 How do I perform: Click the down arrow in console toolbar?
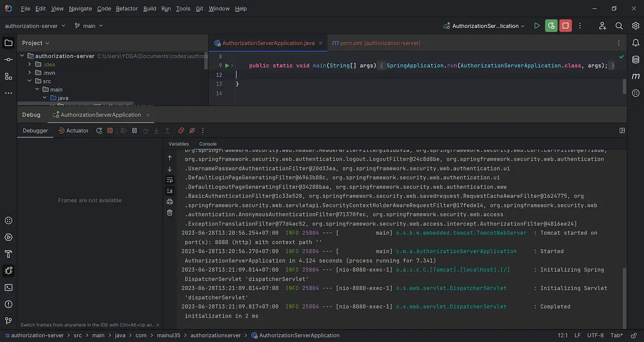170,169
